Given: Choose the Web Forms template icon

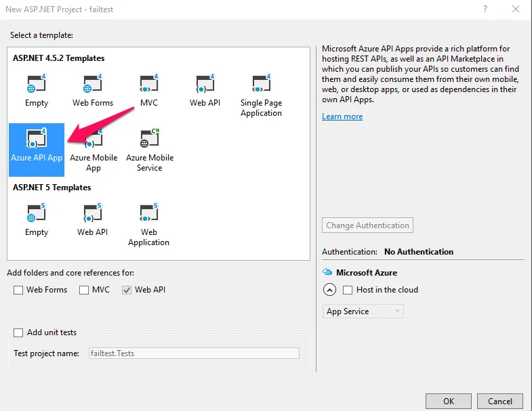Looking at the screenshot, I should coord(93,83).
